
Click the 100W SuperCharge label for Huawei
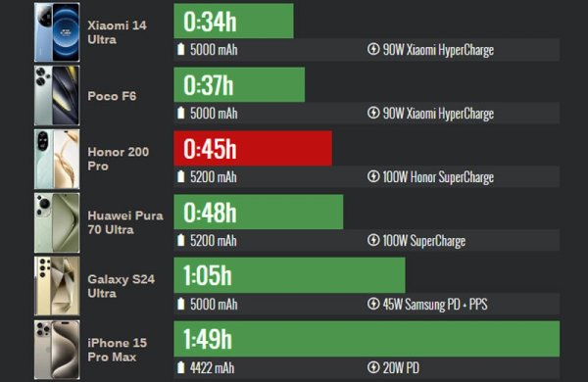(x=424, y=241)
